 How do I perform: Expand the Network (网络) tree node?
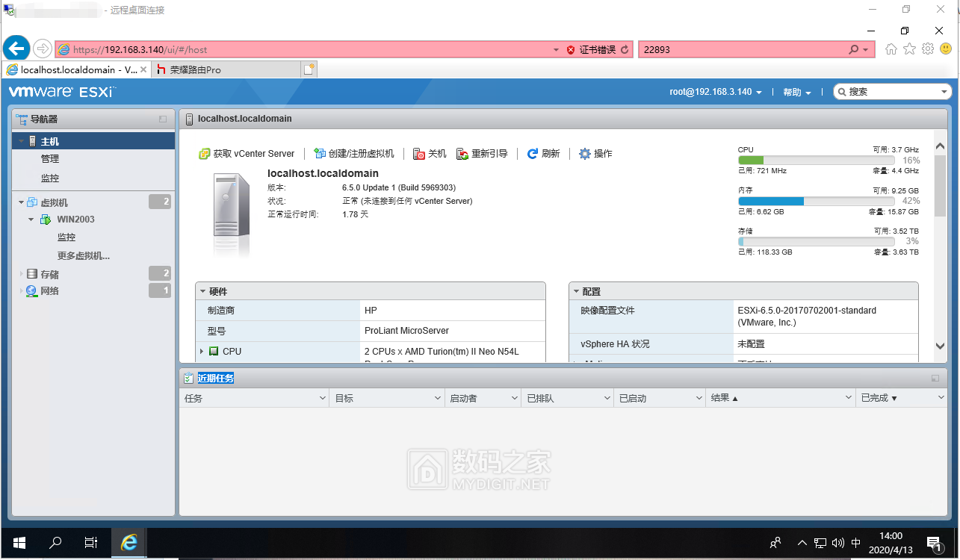click(x=22, y=291)
